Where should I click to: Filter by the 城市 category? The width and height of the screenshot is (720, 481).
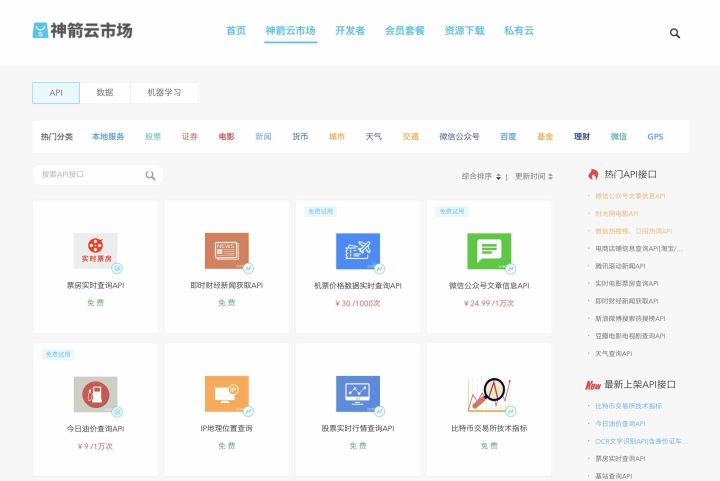(337, 136)
